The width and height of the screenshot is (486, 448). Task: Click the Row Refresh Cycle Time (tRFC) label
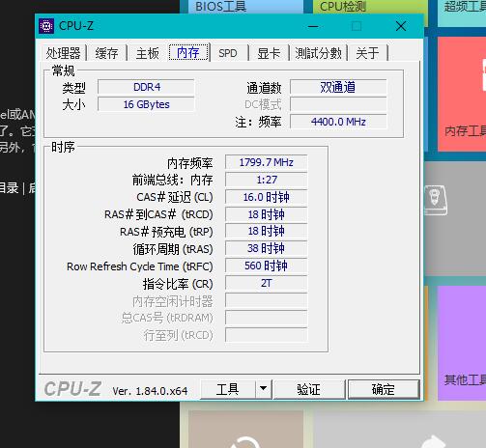click(140, 266)
